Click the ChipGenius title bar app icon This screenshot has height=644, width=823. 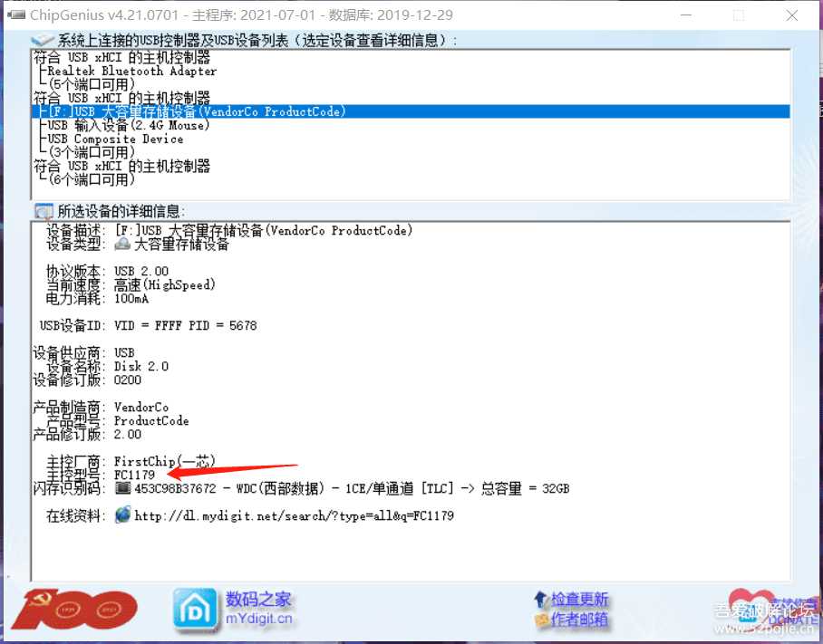[16, 14]
